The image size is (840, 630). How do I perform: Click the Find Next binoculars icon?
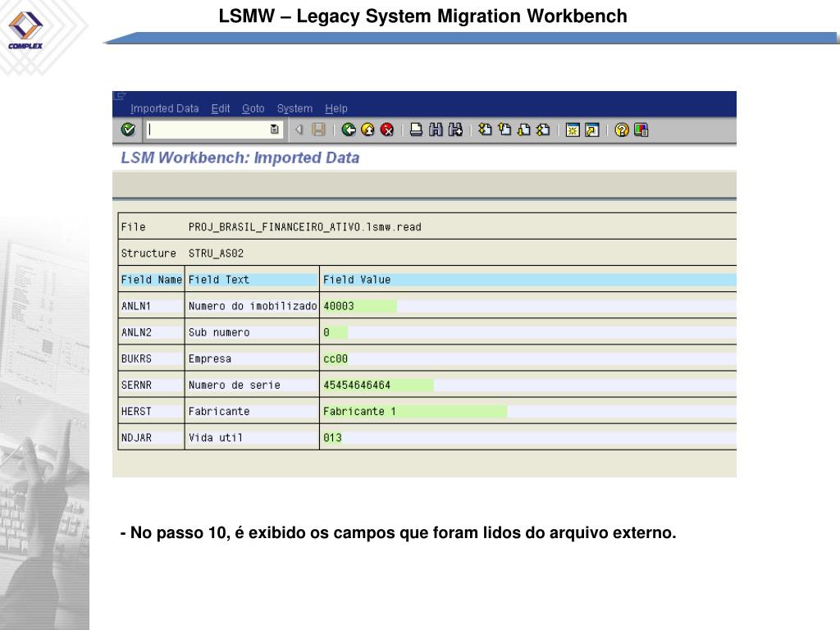(455, 130)
